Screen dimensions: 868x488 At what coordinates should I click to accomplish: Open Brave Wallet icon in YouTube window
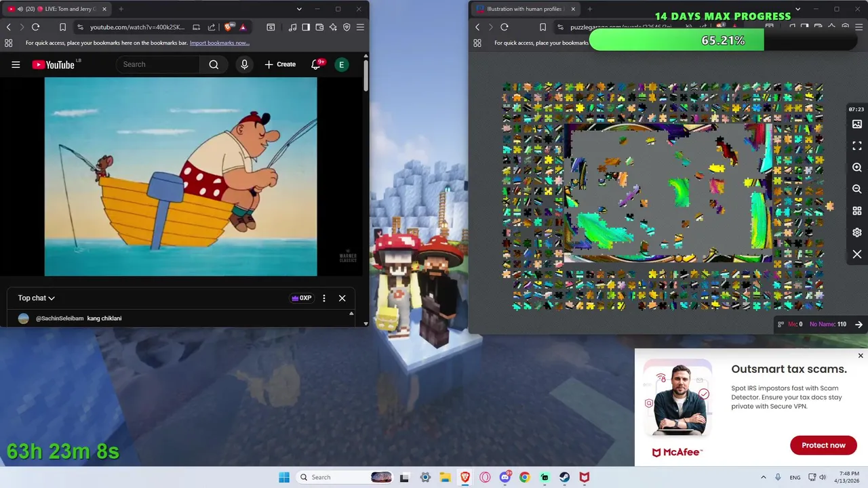319,27
